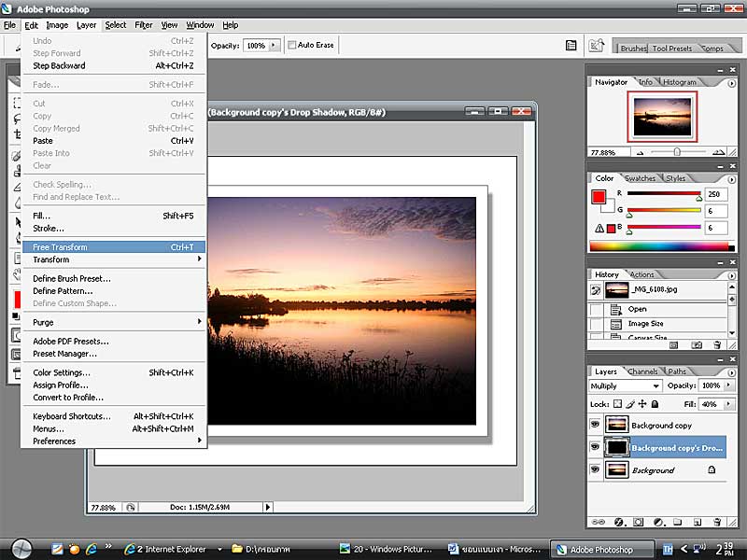Lock image pixels with the brush icon
This screenshot has height=560, width=747.
coord(630,404)
